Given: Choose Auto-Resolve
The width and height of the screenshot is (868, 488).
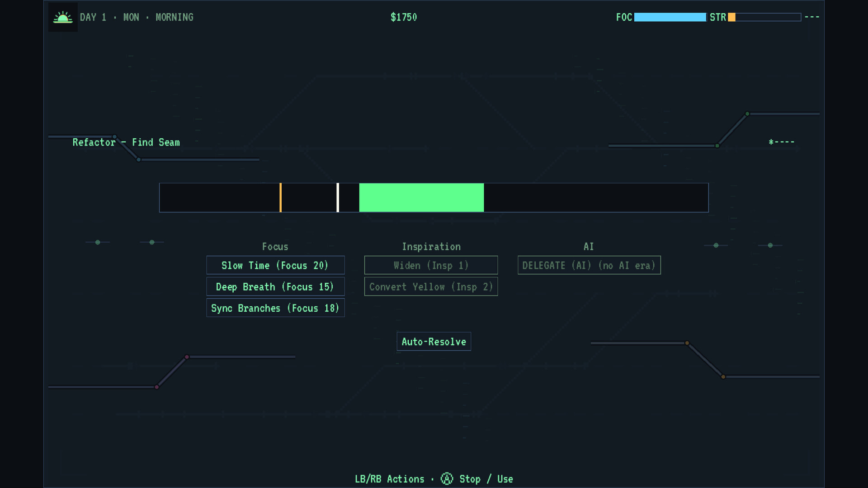Looking at the screenshot, I should pos(434,342).
